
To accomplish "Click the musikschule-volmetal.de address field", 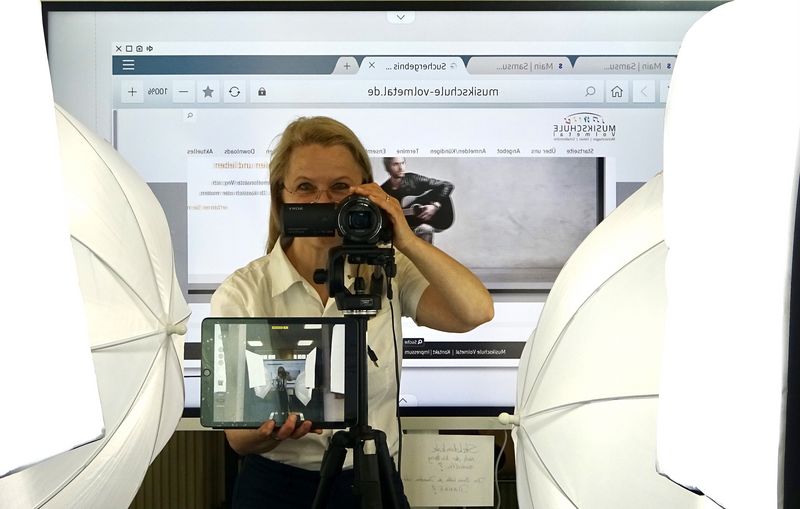I will tap(430, 92).
